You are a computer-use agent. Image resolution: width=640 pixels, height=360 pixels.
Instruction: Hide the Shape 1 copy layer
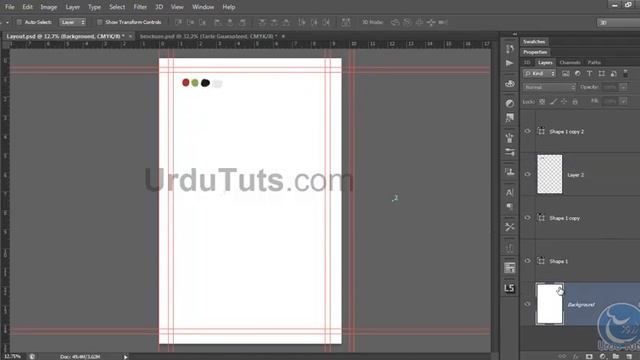[527, 218]
